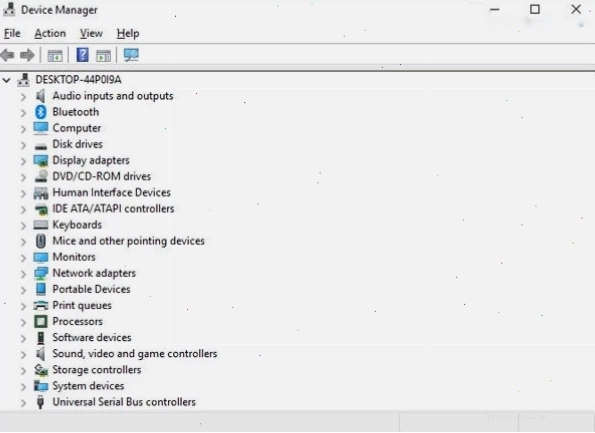The image size is (595, 433).
Task: Click the Show/Hide Action Pane toolbar icon
Action: [x=103, y=56]
